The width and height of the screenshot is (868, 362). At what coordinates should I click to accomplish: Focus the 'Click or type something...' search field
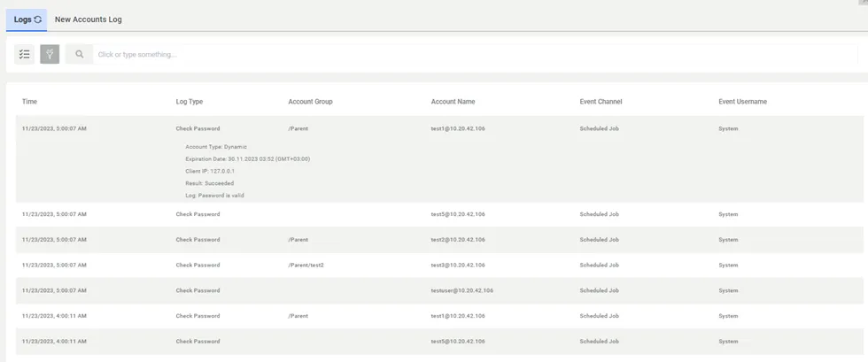pyautogui.click(x=475, y=54)
